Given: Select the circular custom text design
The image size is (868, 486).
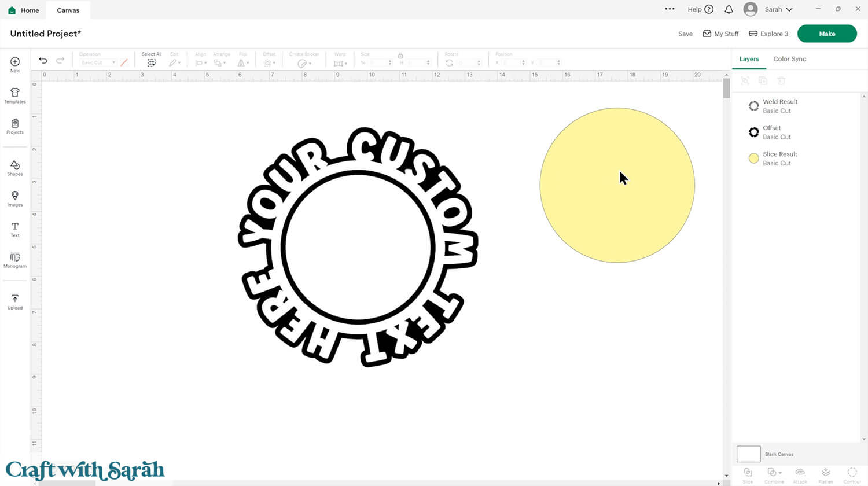Looking at the screenshot, I should [x=358, y=247].
